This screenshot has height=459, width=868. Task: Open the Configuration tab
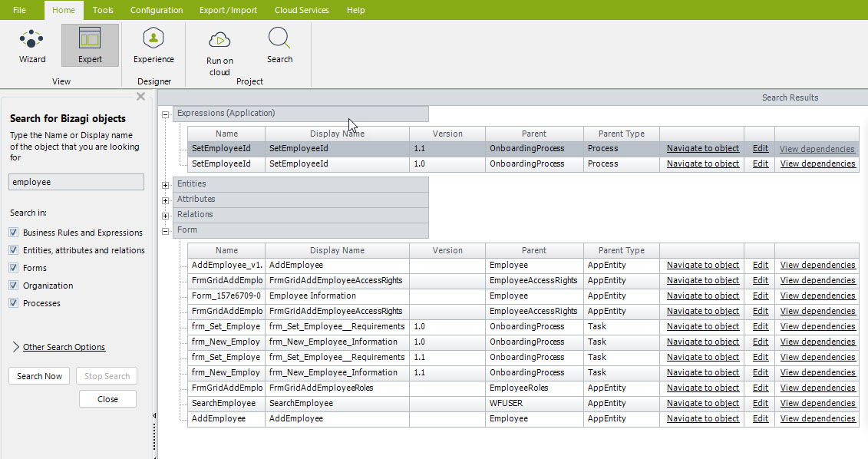(x=157, y=10)
